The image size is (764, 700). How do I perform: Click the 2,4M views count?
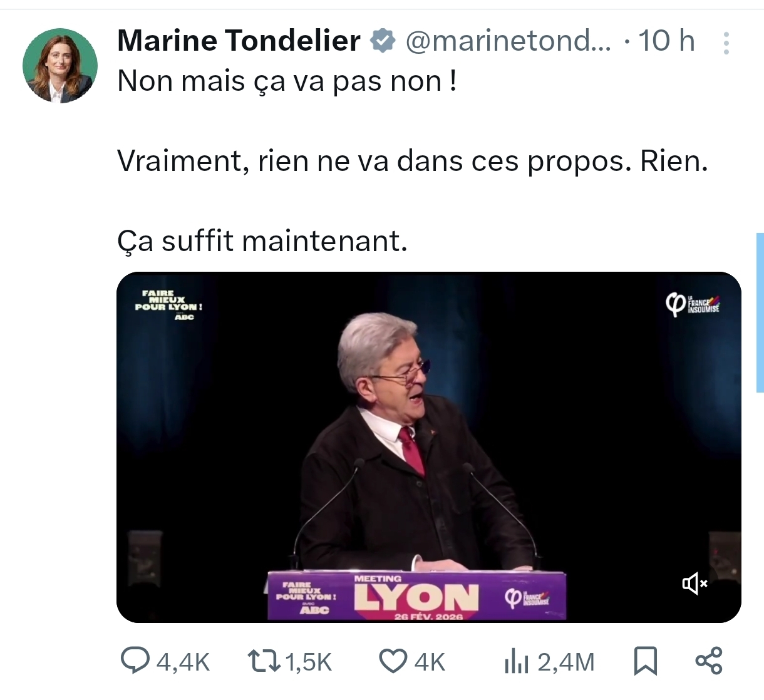tap(565, 662)
